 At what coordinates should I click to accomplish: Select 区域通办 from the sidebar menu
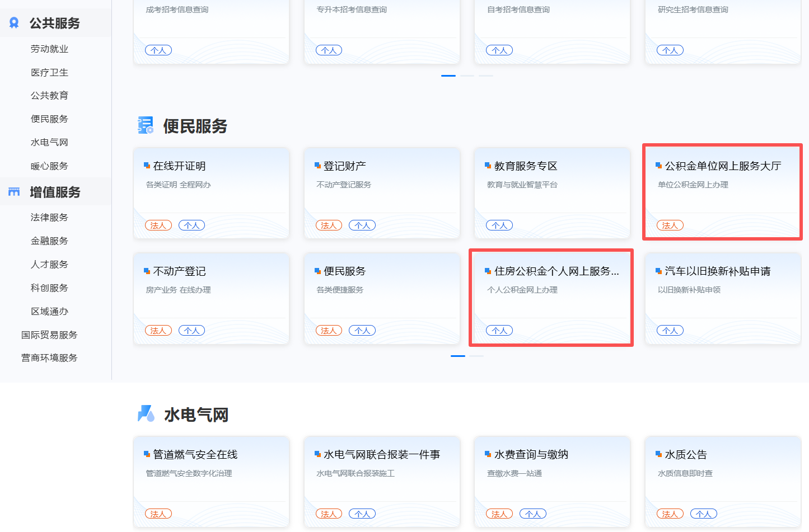pos(49,311)
